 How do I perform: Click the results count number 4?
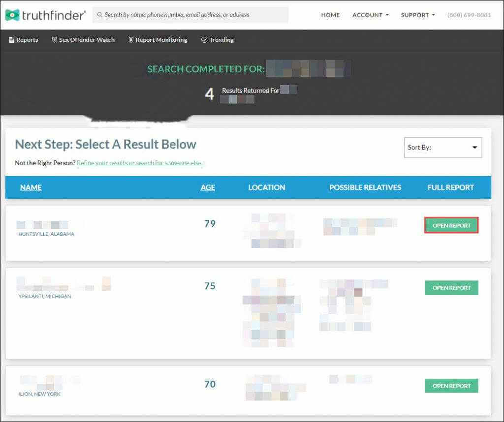coord(210,94)
